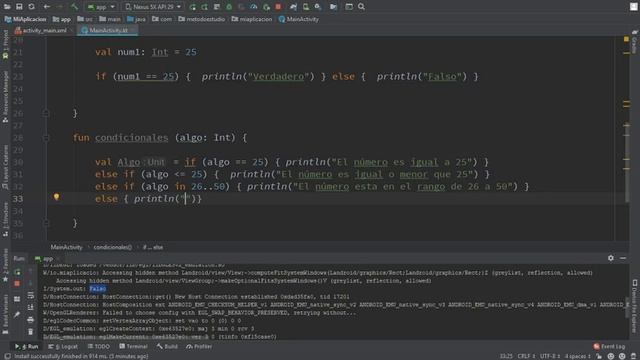Open the AVD Manager icon
640x360 pixels.
(306, 7)
